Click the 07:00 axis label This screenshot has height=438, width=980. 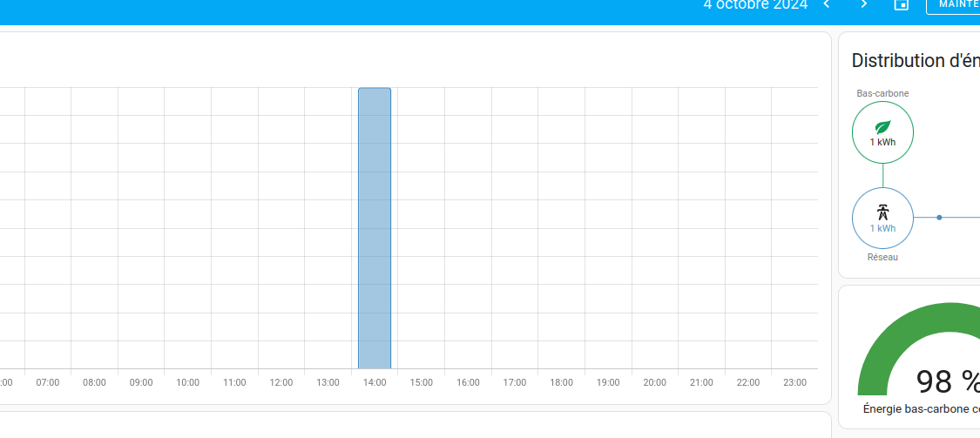pyautogui.click(x=48, y=382)
